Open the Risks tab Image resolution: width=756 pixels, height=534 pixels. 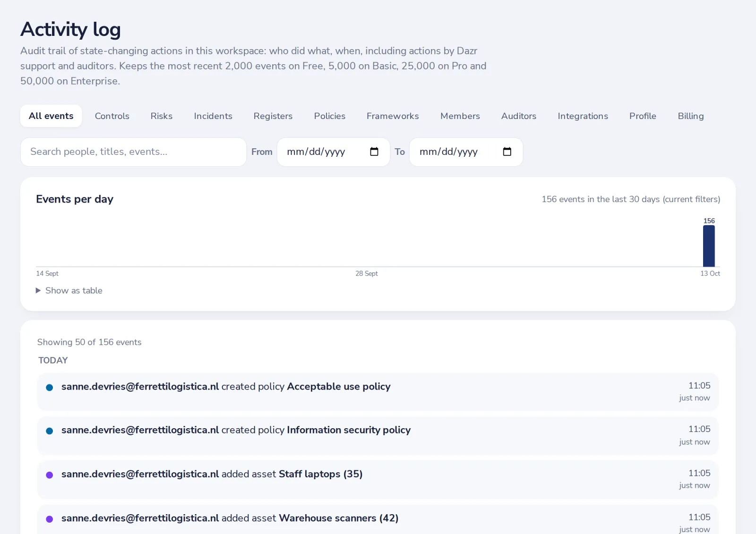tap(162, 116)
